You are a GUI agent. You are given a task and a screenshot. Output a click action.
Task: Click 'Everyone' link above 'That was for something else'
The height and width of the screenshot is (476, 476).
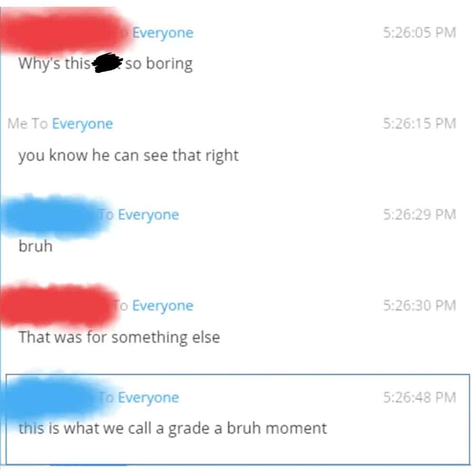[x=163, y=306]
